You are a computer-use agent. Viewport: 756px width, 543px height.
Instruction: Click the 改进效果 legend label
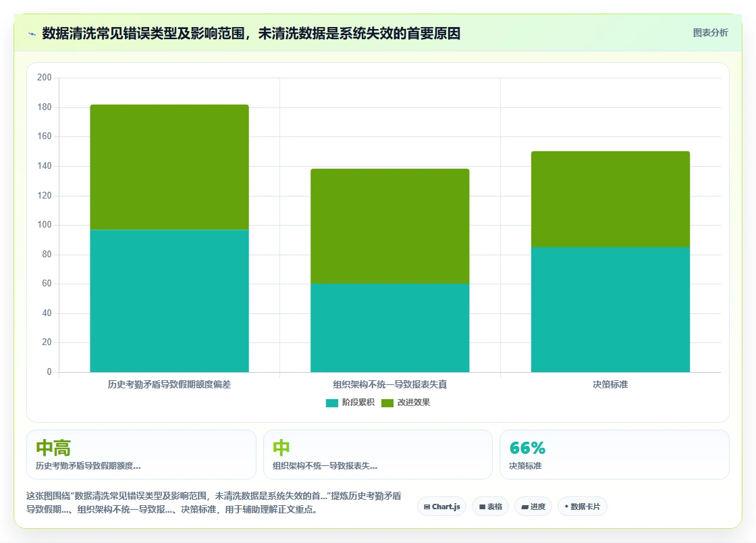click(x=414, y=403)
